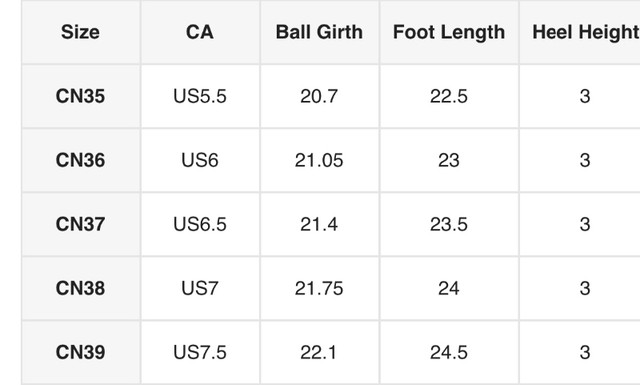Click the 24.5 foot length cell
The height and width of the screenshot is (385, 640).
pos(449,353)
